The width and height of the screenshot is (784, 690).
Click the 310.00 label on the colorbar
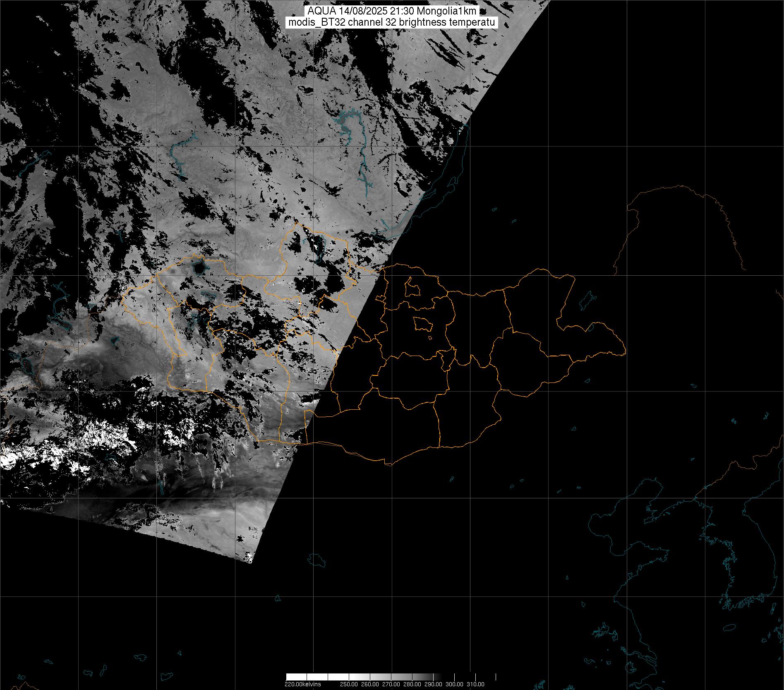click(475, 684)
